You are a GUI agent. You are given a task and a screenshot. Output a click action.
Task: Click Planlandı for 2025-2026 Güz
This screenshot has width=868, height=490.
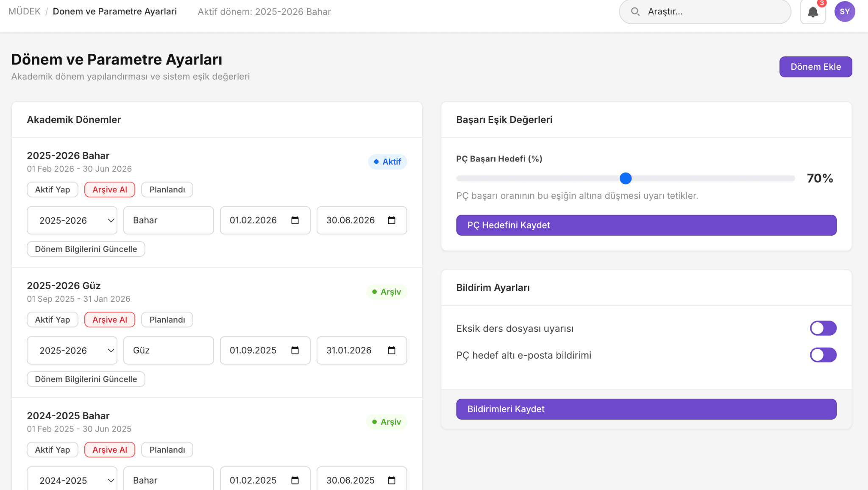167,320
